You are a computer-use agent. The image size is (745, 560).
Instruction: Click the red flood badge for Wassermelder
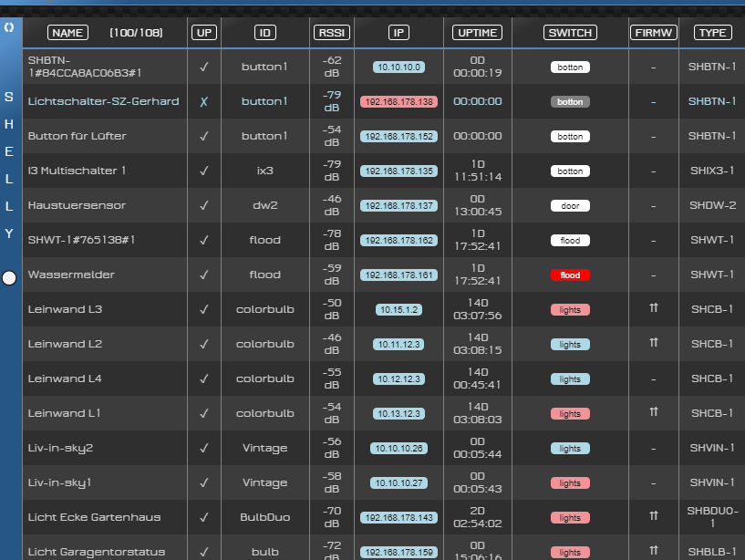(x=570, y=275)
